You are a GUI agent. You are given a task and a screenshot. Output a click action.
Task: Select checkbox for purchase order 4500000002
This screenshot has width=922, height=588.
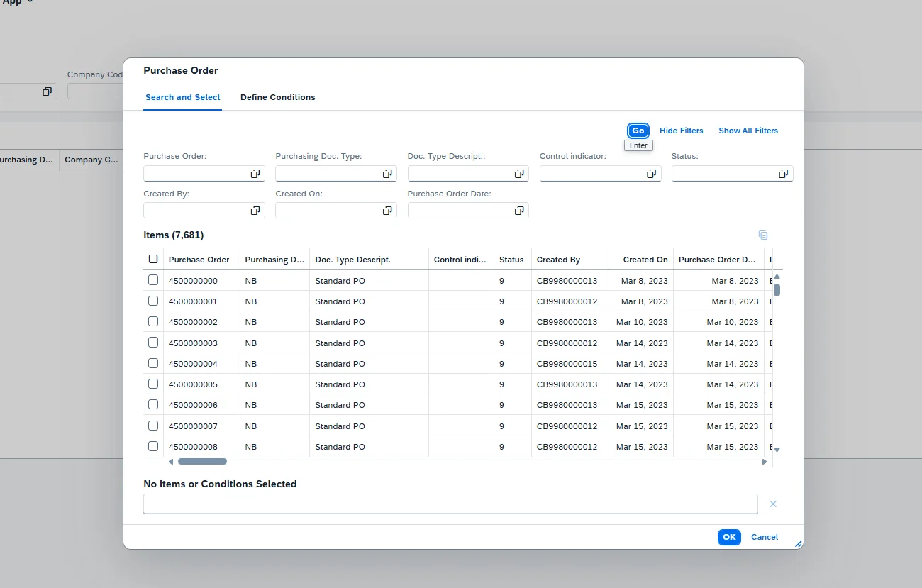[x=153, y=321]
